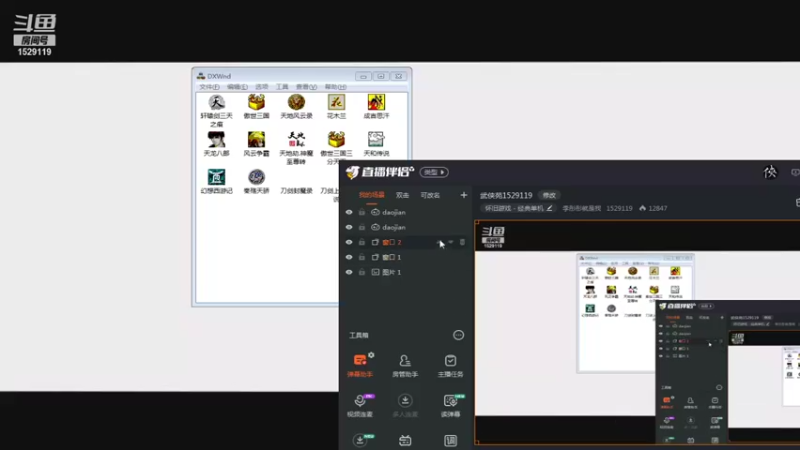800x450 pixels.
Task: Lock the first daojian source
Action: tap(362, 212)
